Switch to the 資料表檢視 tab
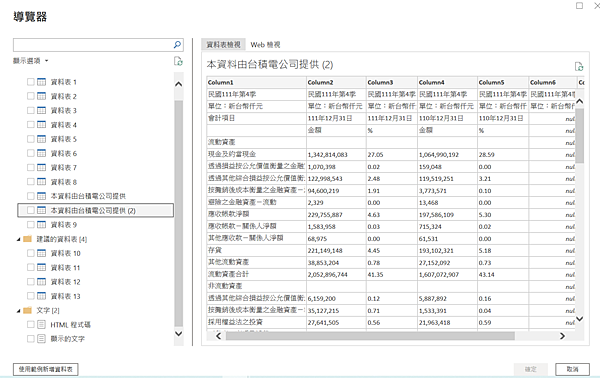Viewport: 600px width, 378px height. (x=223, y=45)
